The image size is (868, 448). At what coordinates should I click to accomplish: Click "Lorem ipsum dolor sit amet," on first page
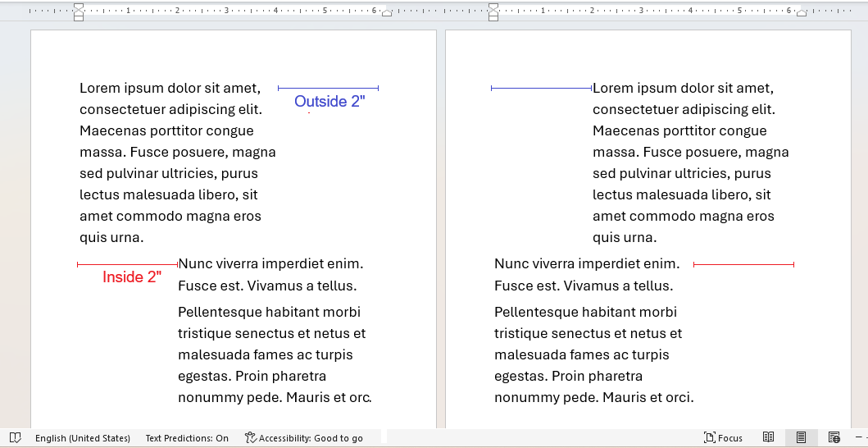[170, 88]
